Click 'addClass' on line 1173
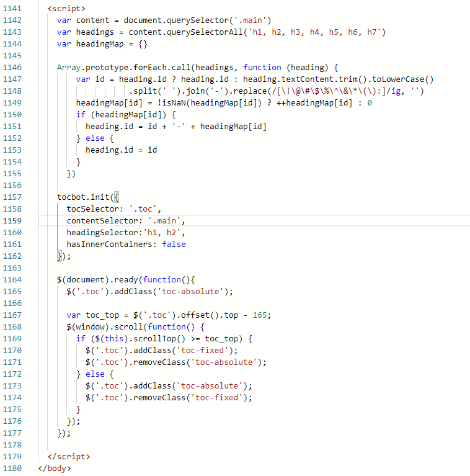 [x=152, y=386]
